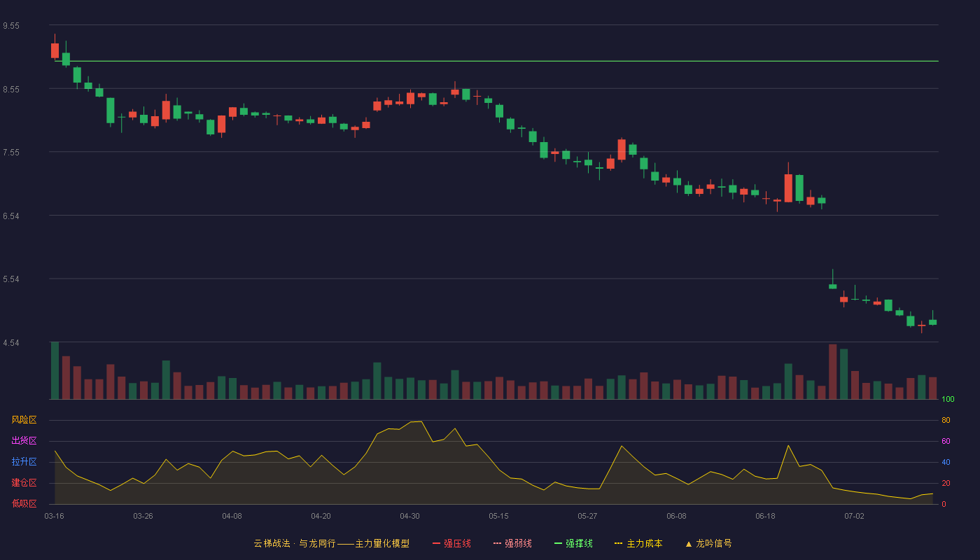Click the 05-27 date label
The image size is (980, 560).
(587, 516)
